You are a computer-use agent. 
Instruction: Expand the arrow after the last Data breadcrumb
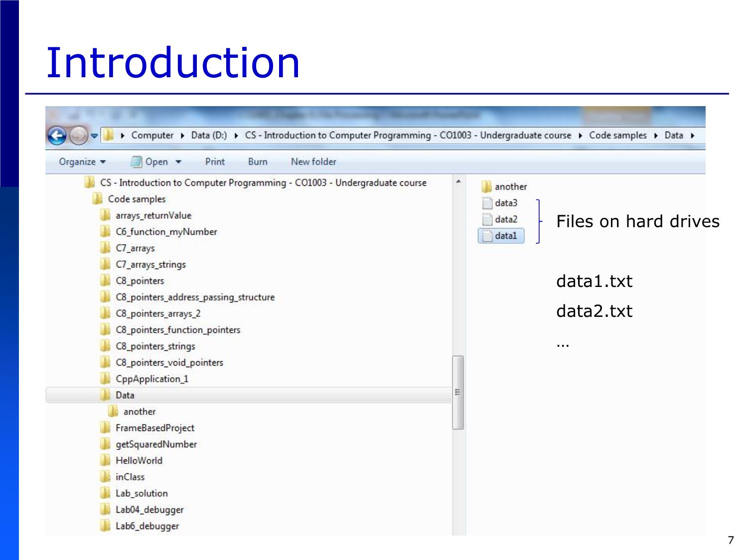(x=693, y=136)
